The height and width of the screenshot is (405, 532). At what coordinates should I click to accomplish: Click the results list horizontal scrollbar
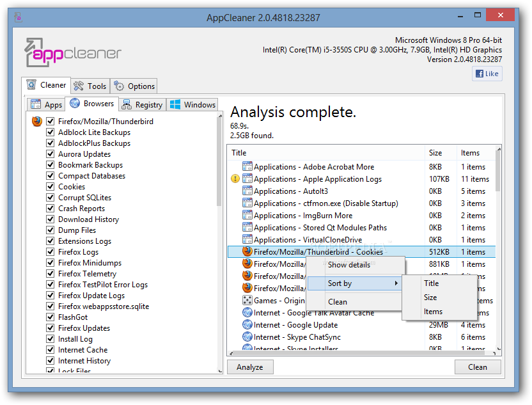click(363, 353)
